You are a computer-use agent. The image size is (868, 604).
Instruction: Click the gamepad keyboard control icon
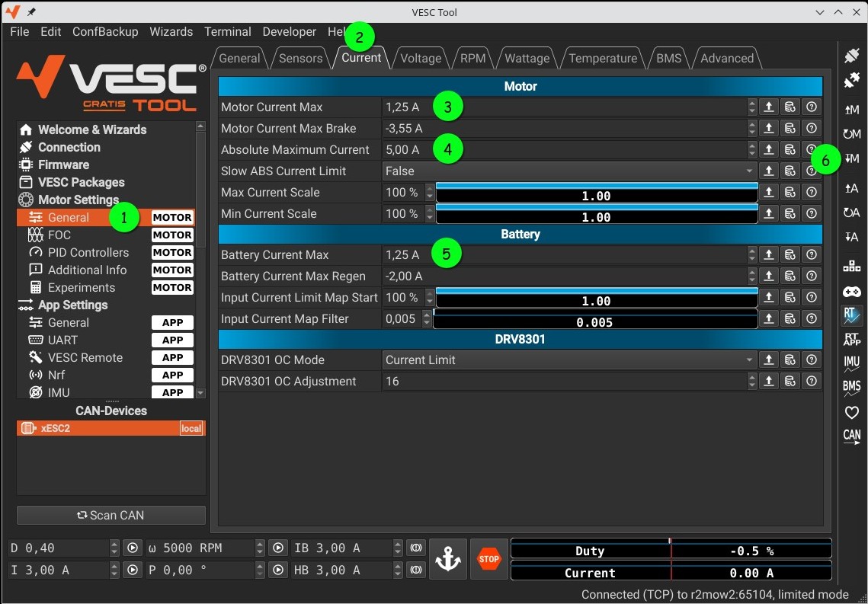tap(851, 292)
